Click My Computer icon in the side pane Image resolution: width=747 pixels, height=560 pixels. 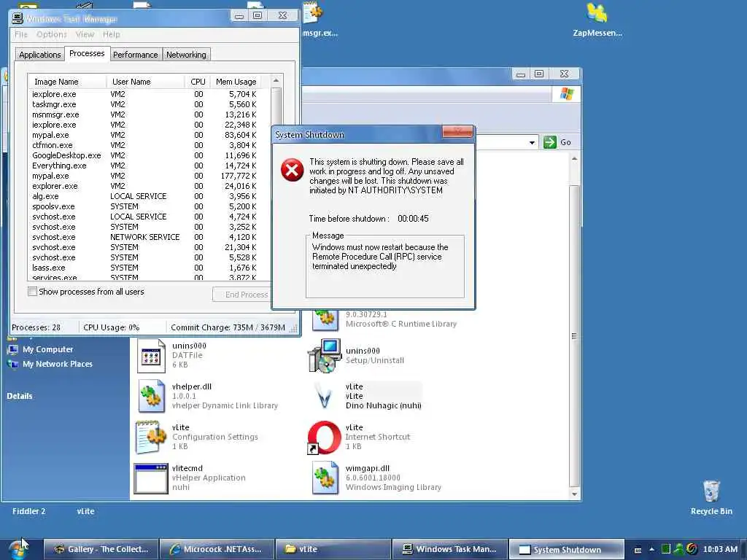click(12, 349)
